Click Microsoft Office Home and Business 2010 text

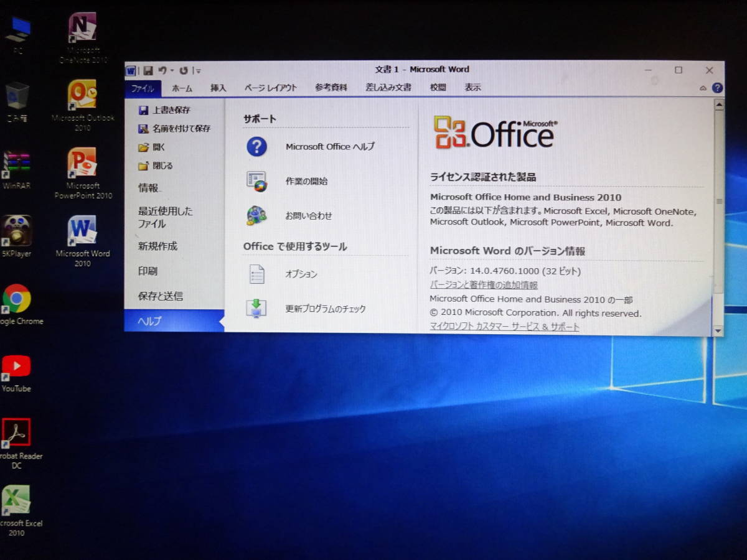coord(526,198)
